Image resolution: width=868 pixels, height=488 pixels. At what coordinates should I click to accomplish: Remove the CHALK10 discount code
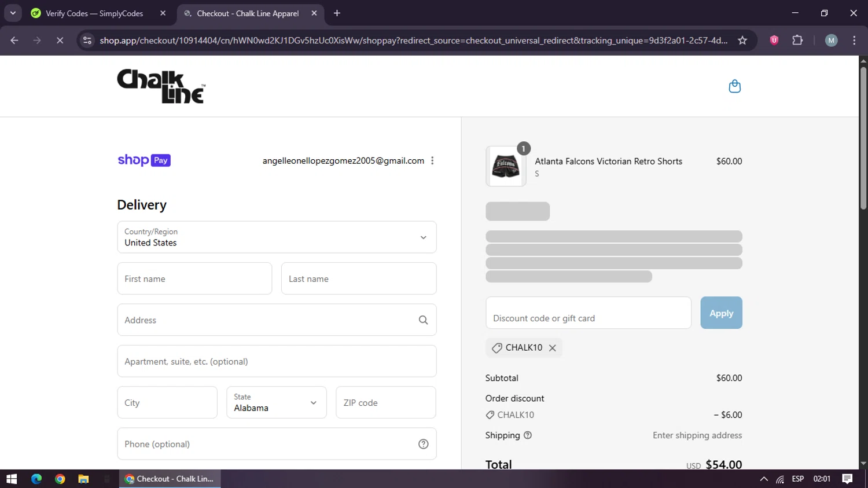click(x=552, y=348)
